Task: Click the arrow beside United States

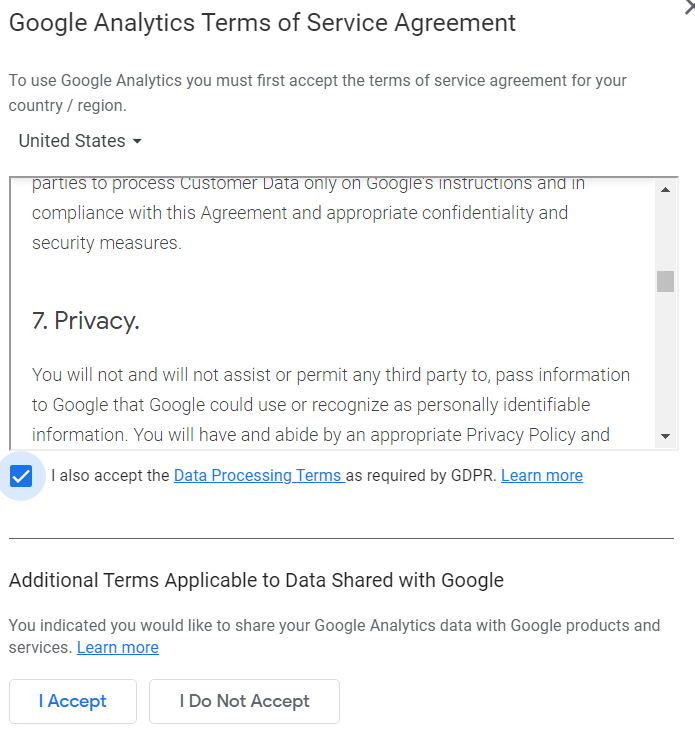Action: pos(137,141)
